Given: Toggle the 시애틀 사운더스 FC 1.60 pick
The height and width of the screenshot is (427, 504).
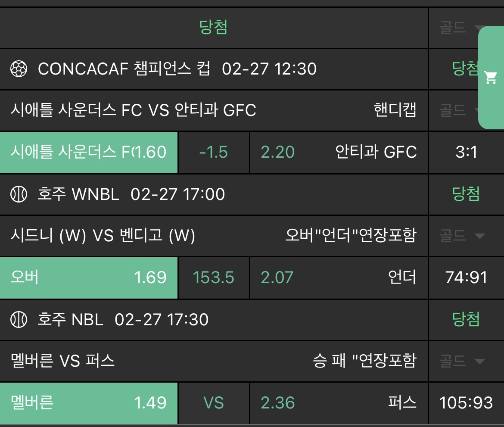Looking at the screenshot, I should tap(89, 153).
